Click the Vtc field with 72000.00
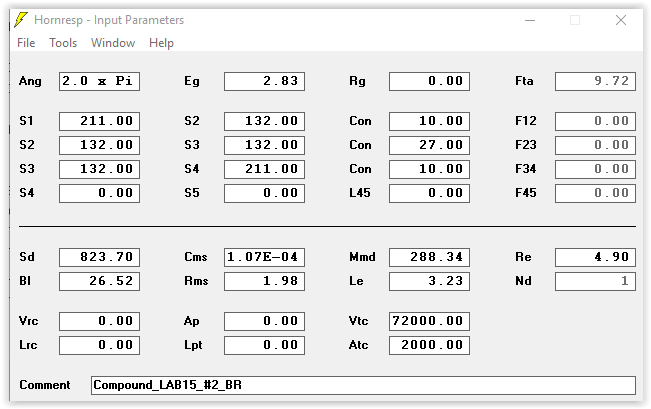This screenshot has width=651, height=409. 429,321
